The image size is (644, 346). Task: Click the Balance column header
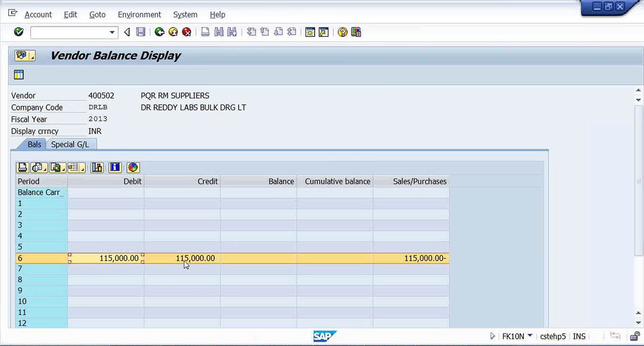pyautogui.click(x=259, y=181)
